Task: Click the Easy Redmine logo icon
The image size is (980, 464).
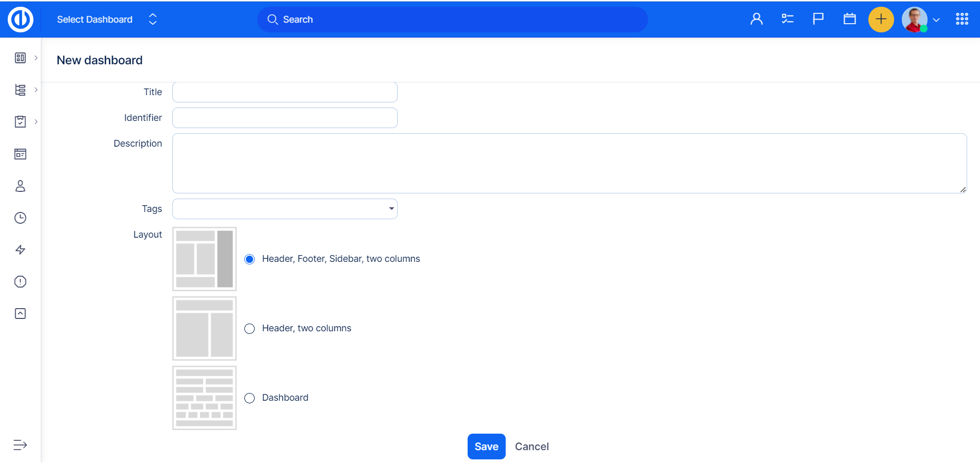Action: click(21, 20)
